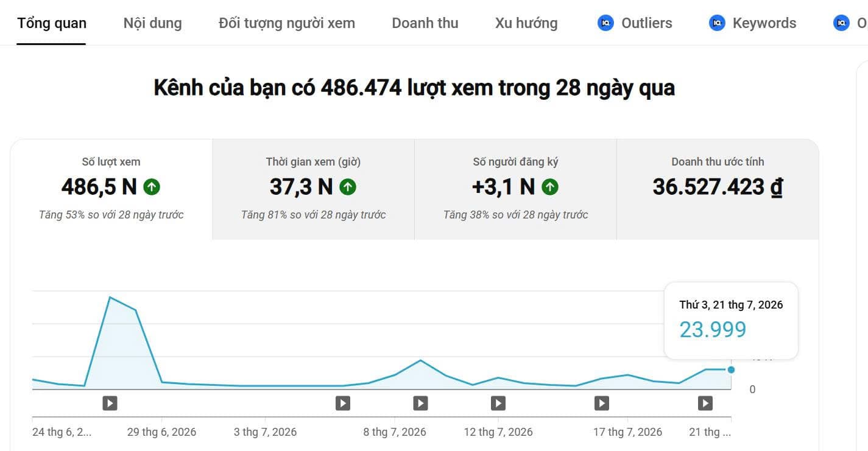
Task: Click the 36.527.423 ₫ revenue value
Action: click(718, 187)
